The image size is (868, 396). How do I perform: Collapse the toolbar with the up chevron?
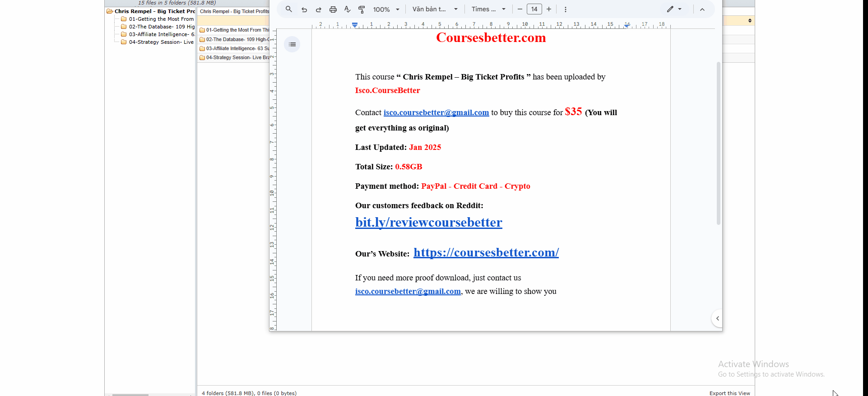(702, 9)
